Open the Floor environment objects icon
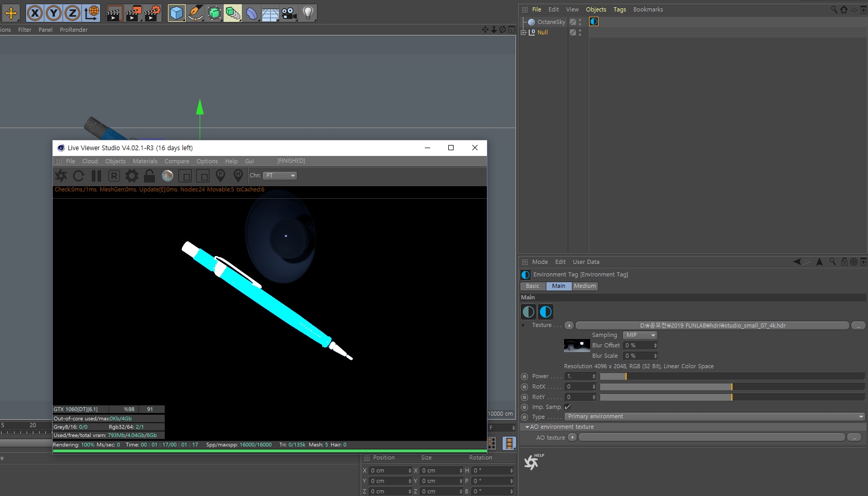 pos(271,13)
